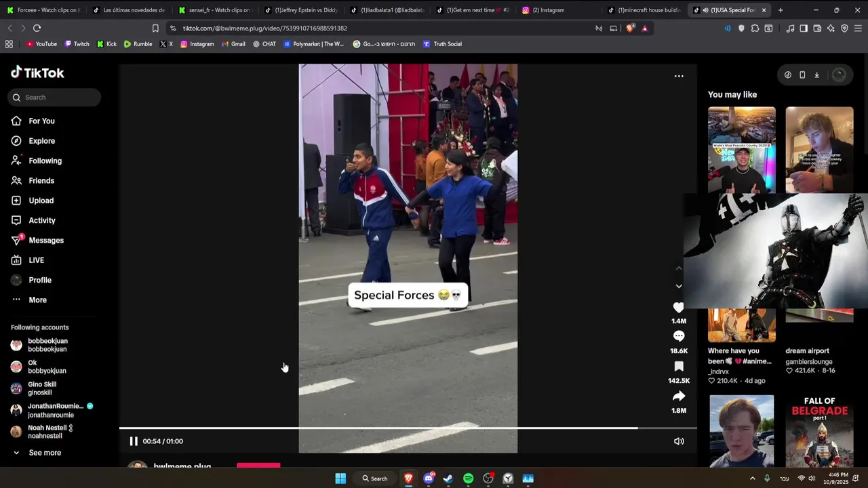Click the Brave Shields lion icon
868x488 pixels.
coord(630,28)
